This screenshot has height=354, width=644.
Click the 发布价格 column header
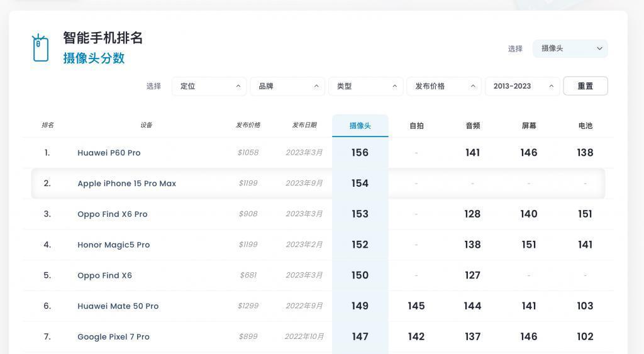tap(248, 125)
